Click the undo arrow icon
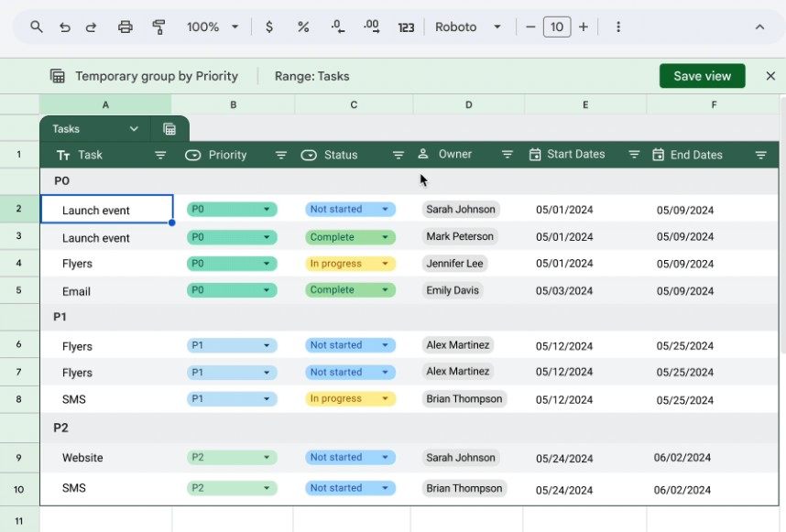The image size is (786, 532). click(64, 27)
